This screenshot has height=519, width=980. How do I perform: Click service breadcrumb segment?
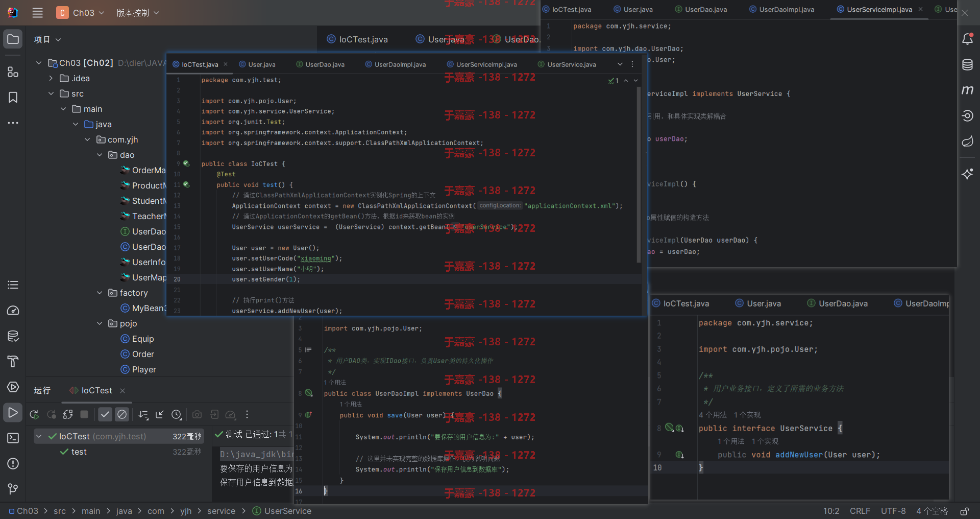[x=221, y=511]
